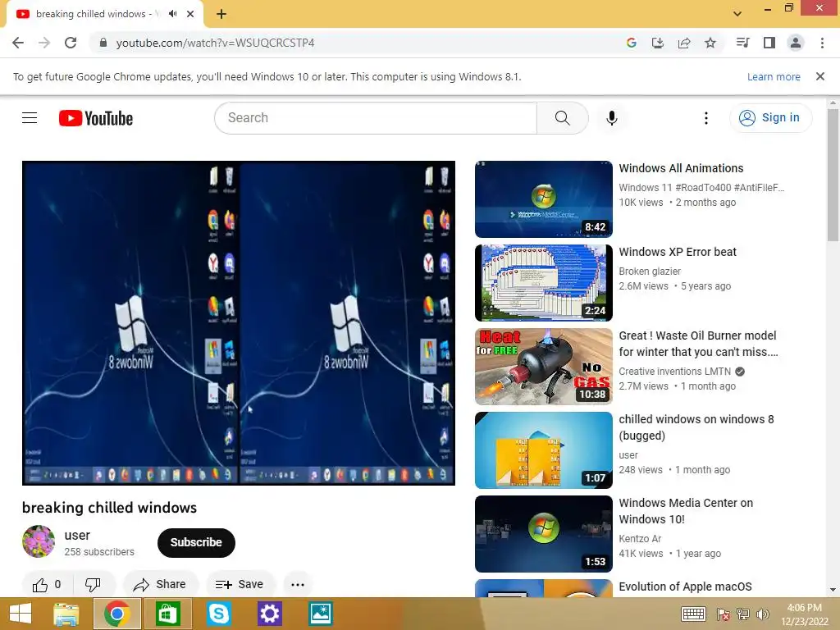Open the Photos app on taskbar
This screenshot has width=840, height=630.
point(321,614)
